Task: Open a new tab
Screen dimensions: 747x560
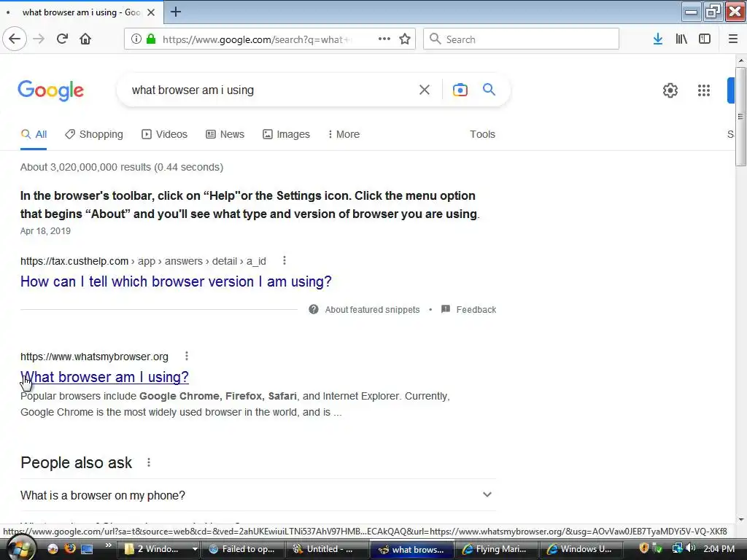Action: [x=176, y=12]
